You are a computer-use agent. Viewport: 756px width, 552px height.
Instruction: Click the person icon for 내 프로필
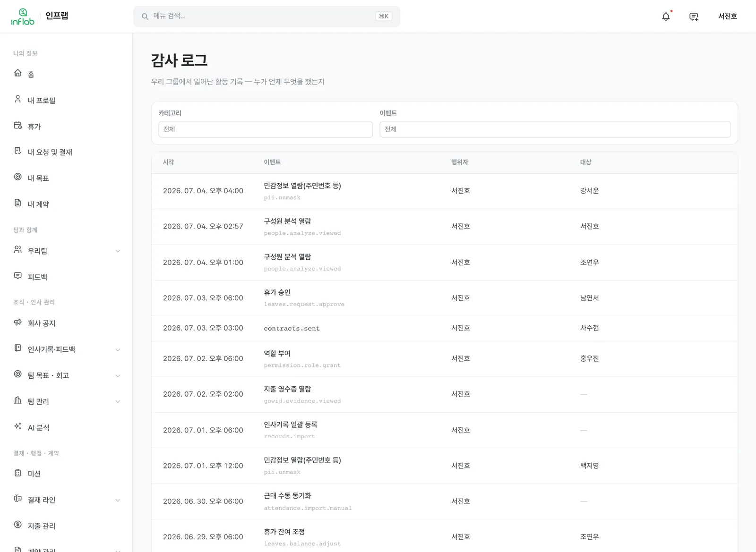point(18,99)
